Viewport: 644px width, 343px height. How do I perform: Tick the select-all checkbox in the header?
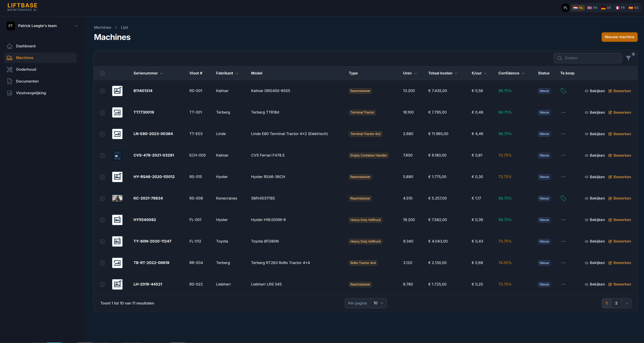[x=102, y=73]
